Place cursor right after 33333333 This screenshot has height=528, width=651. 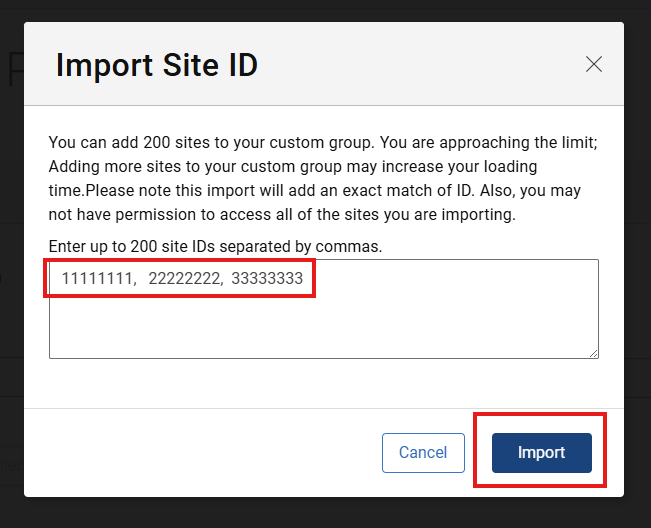[305, 279]
